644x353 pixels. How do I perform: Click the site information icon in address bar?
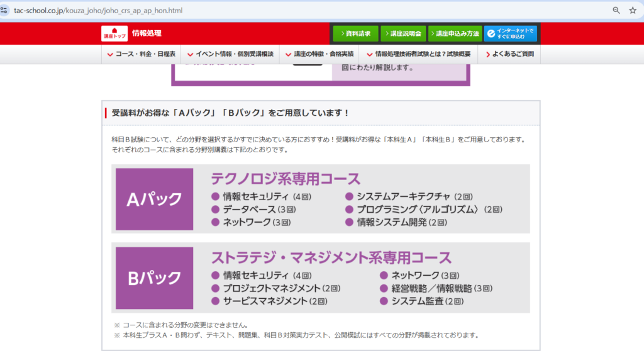tap(5, 10)
